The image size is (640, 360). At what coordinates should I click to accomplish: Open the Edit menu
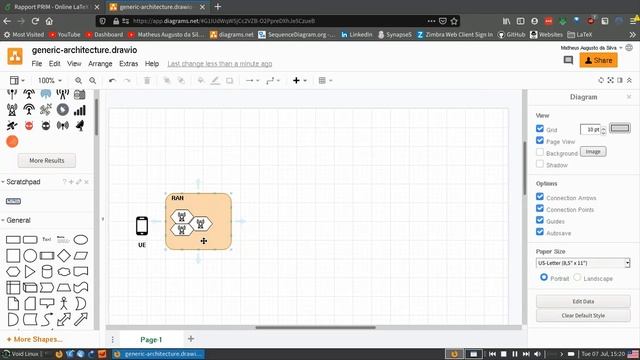pyautogui.click(x=54, y=64)
